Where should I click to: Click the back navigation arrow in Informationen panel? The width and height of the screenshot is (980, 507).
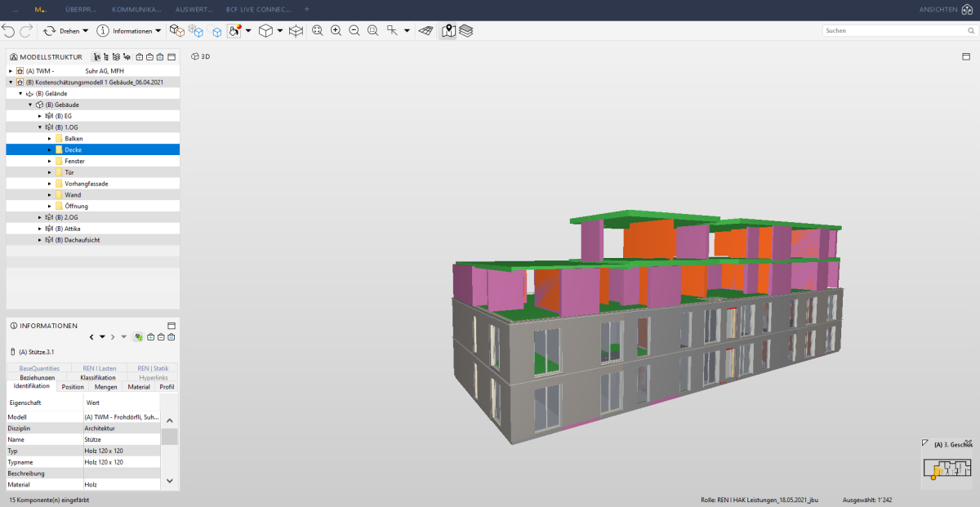tap(91, 336)
